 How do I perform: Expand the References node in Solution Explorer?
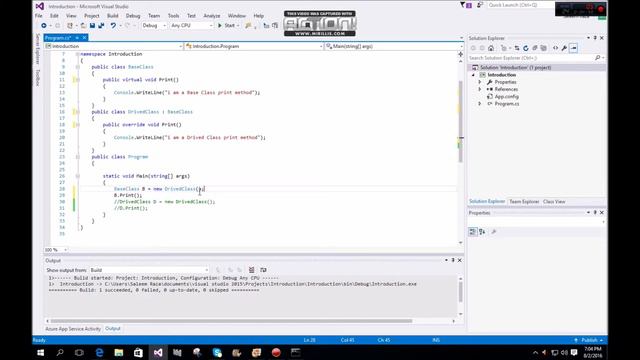click(x=480, y=89)
